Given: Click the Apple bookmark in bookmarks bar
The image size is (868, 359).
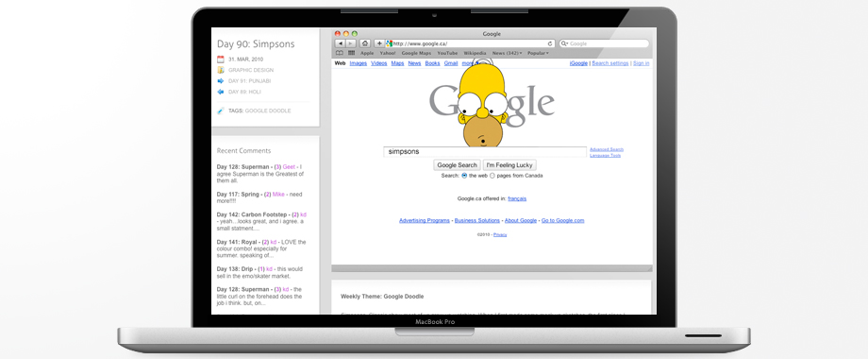Looking at the screenshot, I should click(x=367, y=53).
